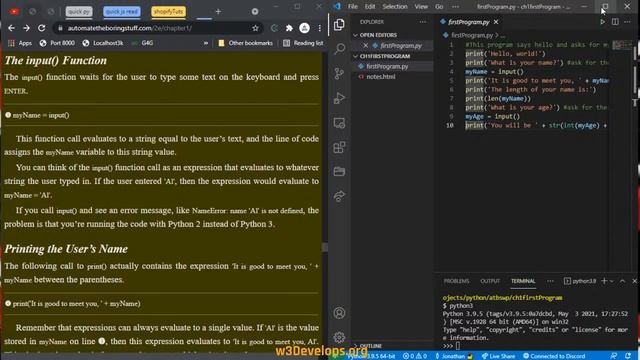Switch to the Output panel tab
Image resolution: width=640 pixels, height=360 pixels.
pyautogui.click(x=490, y=281)
